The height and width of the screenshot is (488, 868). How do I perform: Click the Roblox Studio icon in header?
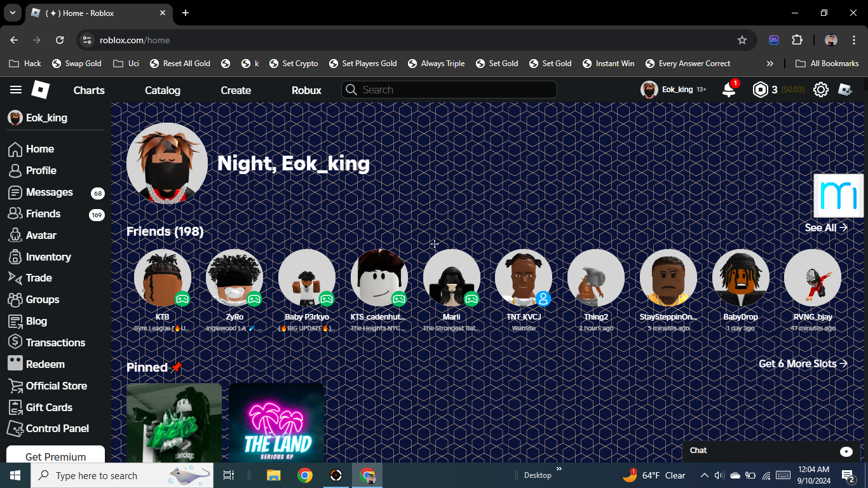click(844, 90)
